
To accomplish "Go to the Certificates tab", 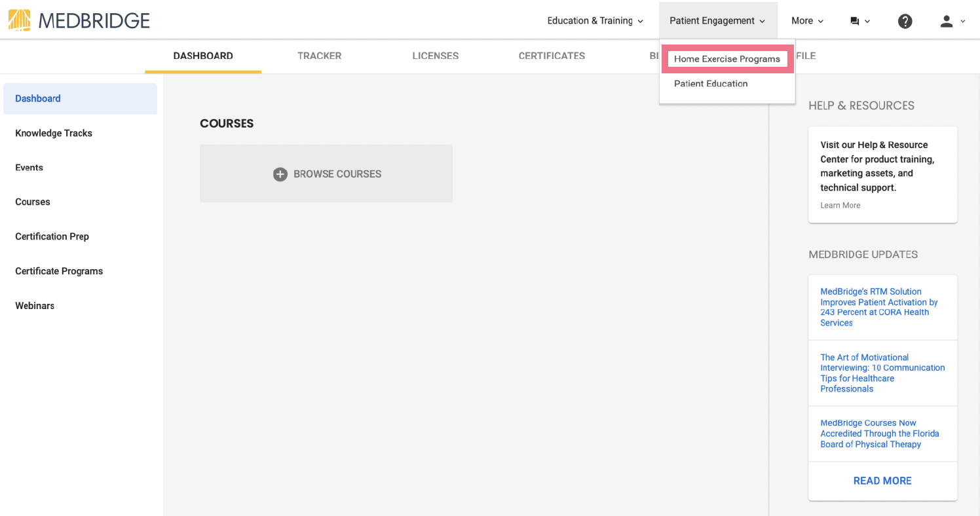I will click(552, 56).
